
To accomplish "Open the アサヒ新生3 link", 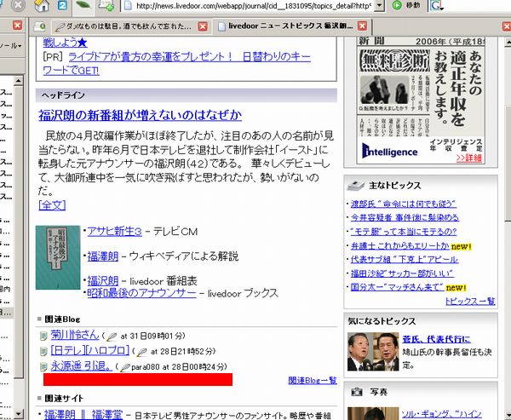I will click(x=115, y=232).
